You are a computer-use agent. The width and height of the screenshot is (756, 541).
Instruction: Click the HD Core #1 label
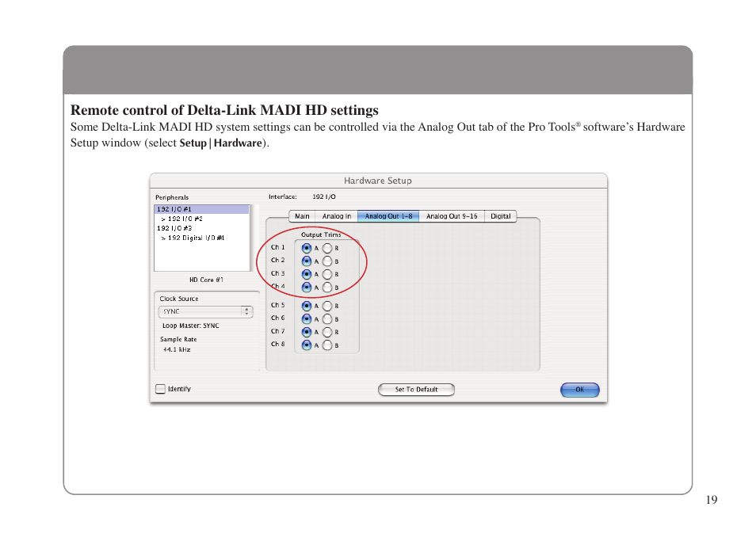206,280
